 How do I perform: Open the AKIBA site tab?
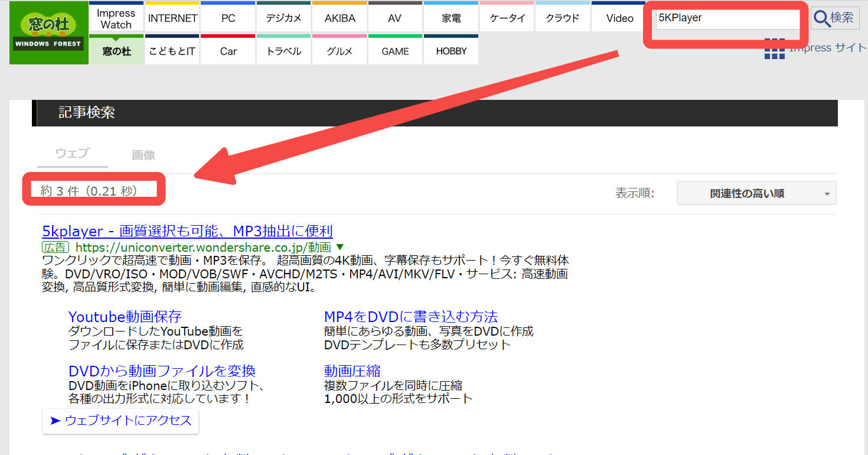[x=340, y=17]
